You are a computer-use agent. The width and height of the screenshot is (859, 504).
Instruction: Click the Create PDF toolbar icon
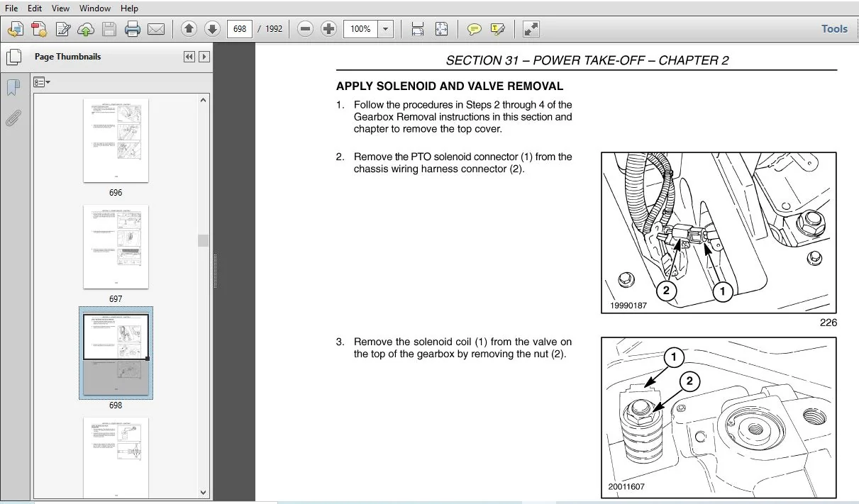[16, 29]
